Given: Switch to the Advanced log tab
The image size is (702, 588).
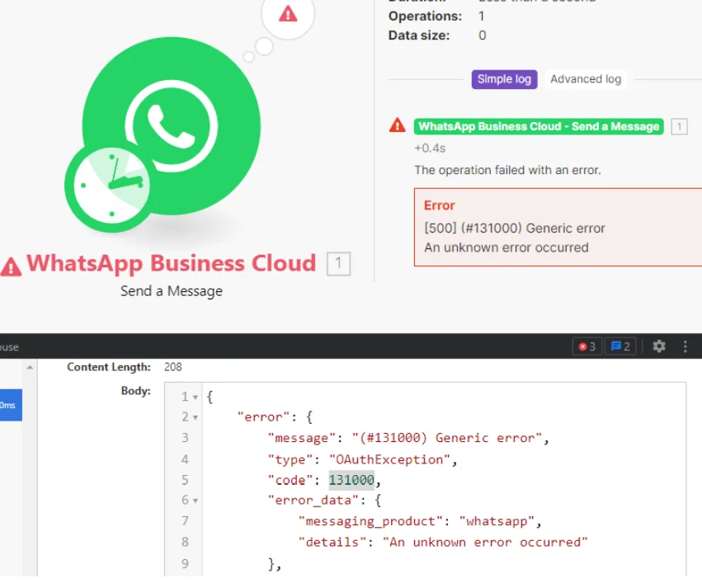Looking at the screenshot, I should point(586,79).
